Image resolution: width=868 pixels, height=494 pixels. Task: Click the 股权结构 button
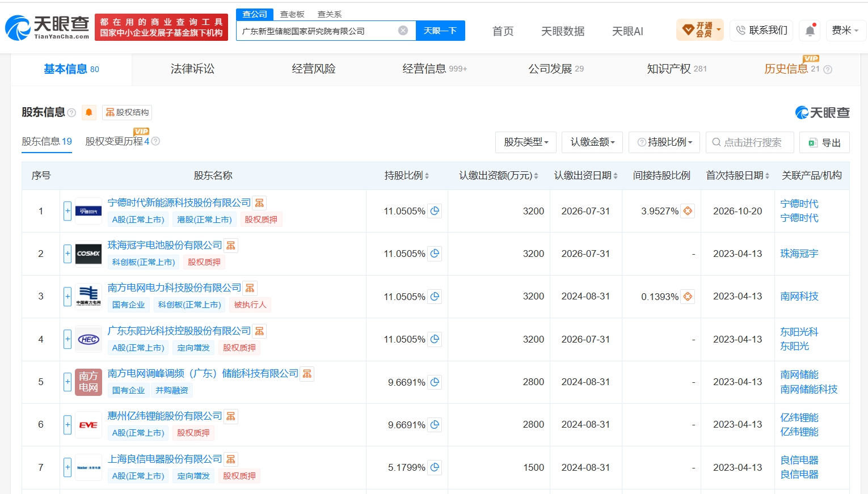127,112
